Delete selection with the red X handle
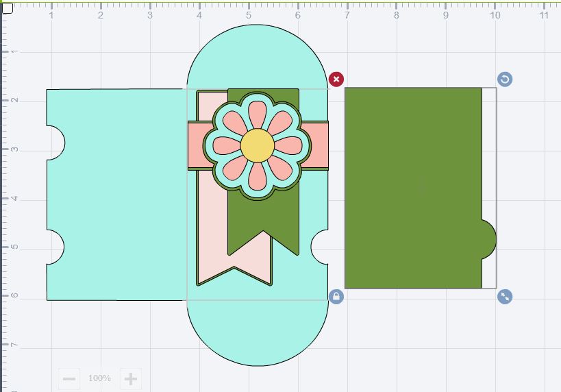 (336, 79)
